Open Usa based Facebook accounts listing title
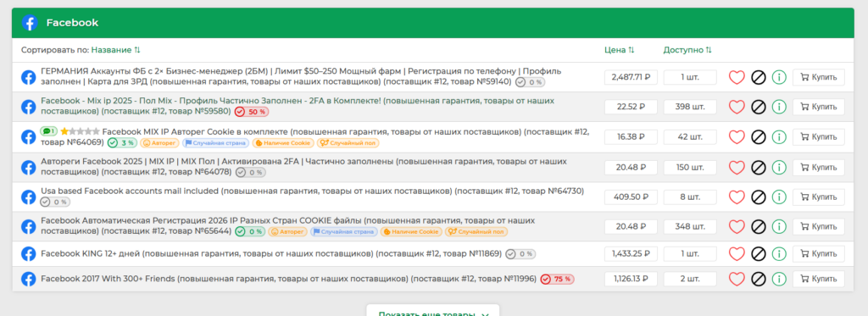The width and height of the screenshot is (868, 316). [312, 191]
